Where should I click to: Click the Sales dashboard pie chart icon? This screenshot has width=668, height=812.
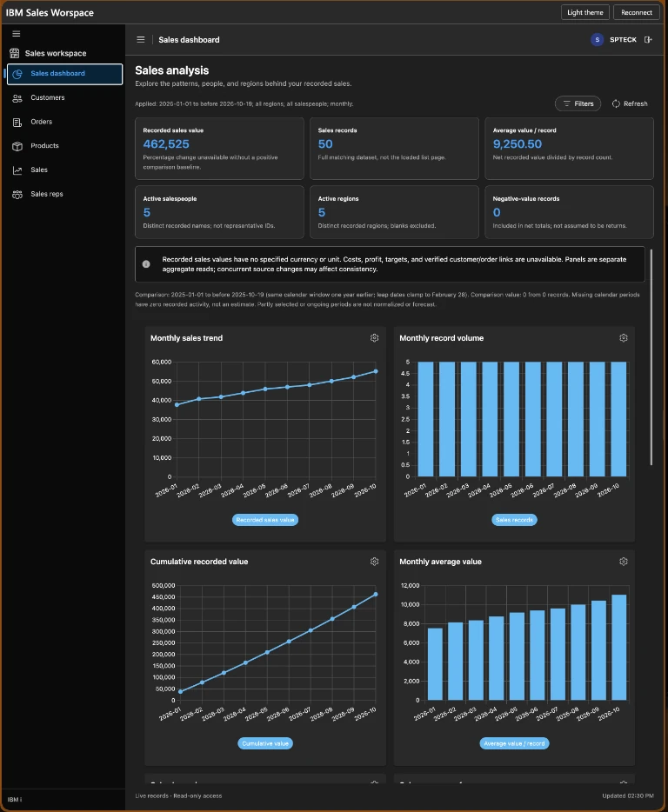pyautogui.click(x=17, y=74)
